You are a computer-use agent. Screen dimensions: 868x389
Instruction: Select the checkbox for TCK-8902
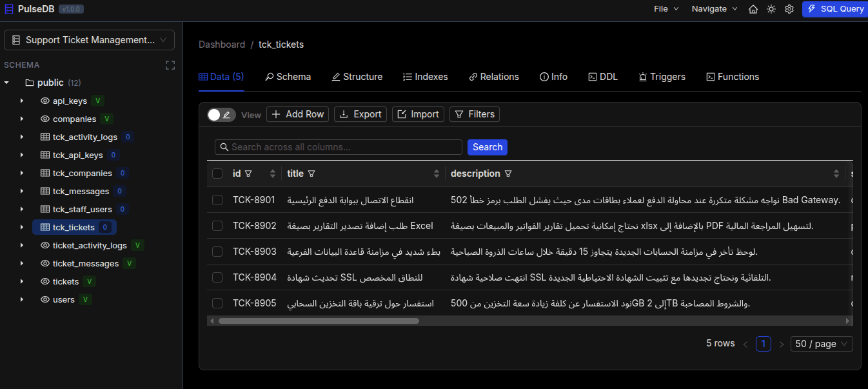[217, 226]
